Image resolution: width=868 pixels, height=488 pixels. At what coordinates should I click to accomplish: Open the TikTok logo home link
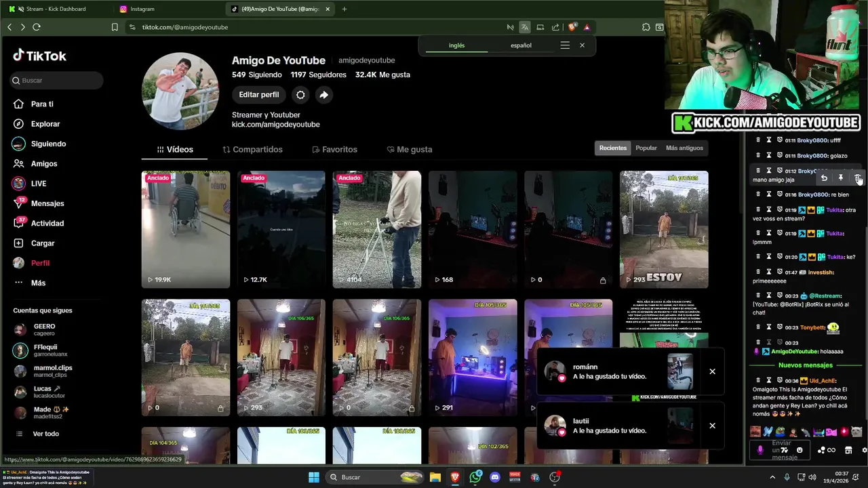[x=39, y=56]
